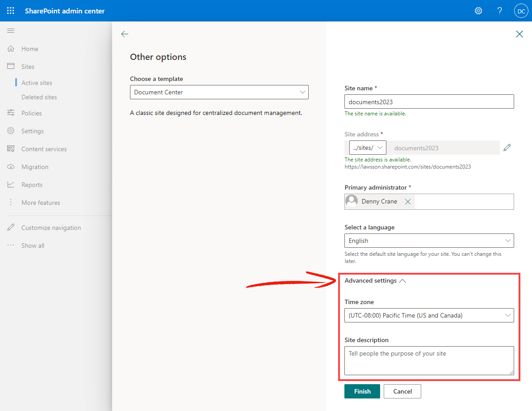Select Active sites in navigation
This screenshot has height=411, width=532.
[x=37, y=83]
